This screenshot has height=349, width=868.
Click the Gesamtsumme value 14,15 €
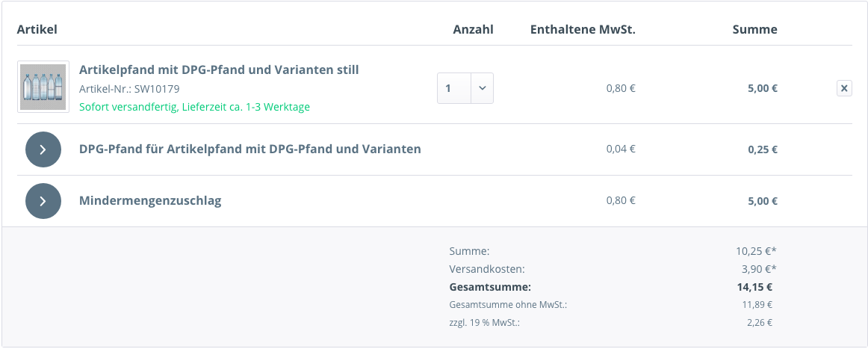coord(754,286)
